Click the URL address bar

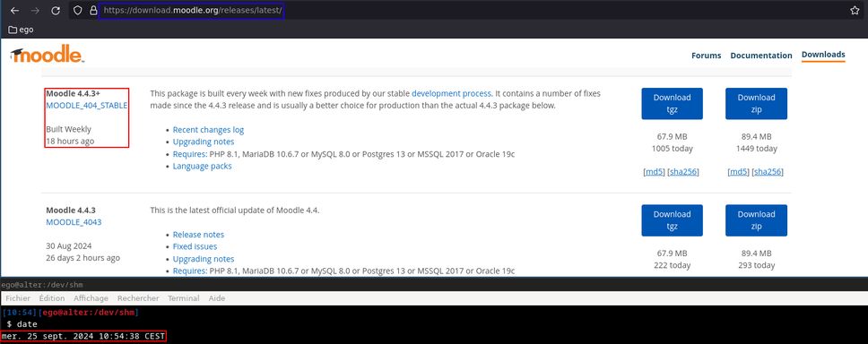193,11
